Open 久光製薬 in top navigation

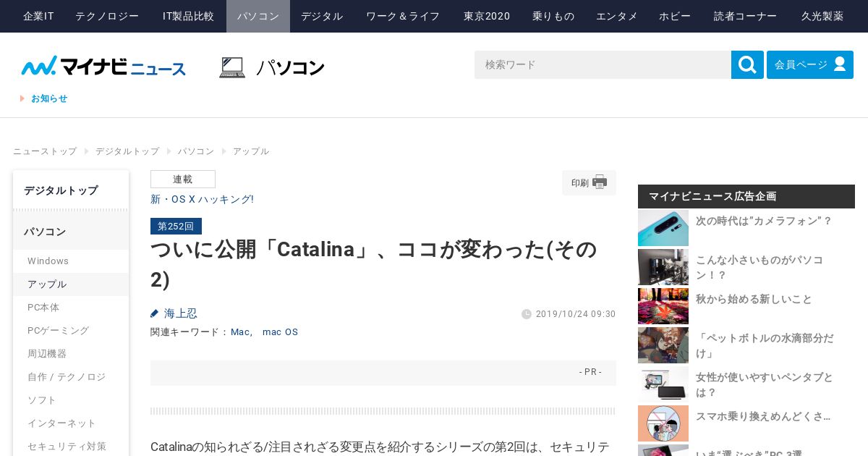tap(822, 16)
